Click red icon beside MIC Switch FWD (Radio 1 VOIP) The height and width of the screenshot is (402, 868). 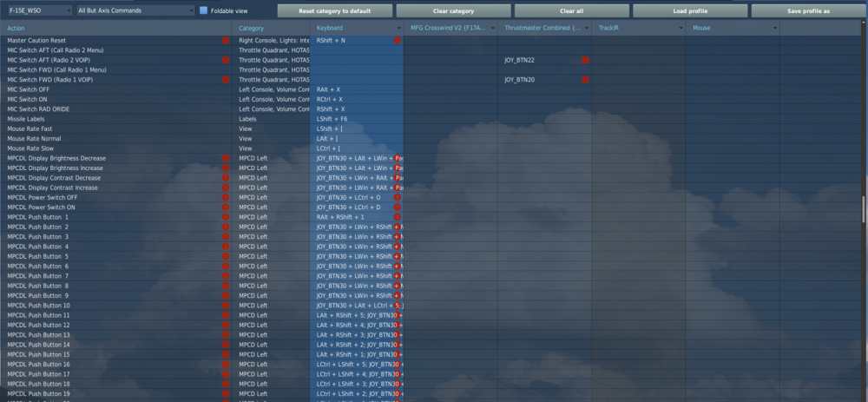point(226,80)
